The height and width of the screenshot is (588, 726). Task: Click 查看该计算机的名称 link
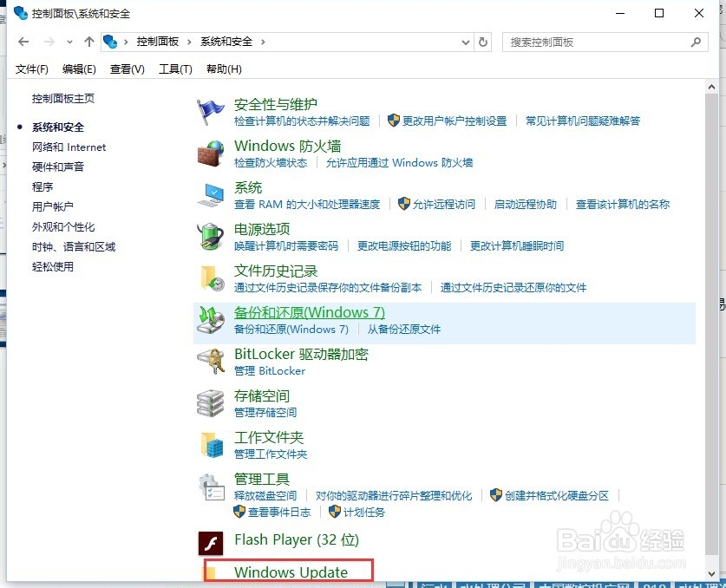(623, 205)
